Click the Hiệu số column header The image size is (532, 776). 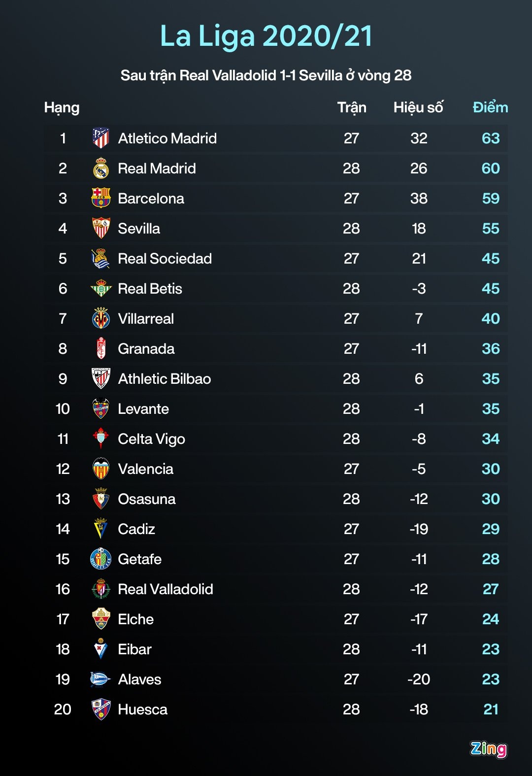(418, 107)
